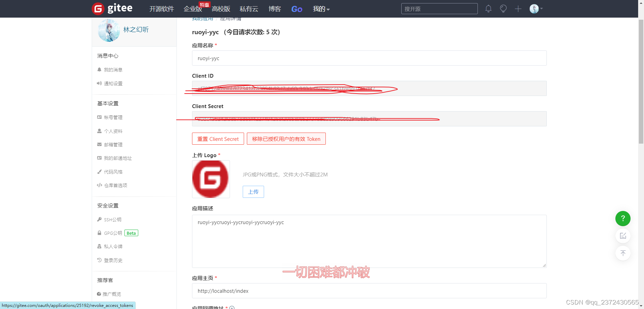The height and width of the screenshot is (309, 644).
Task: Click the page vertical scrollbar
Action: pos(641,81)
